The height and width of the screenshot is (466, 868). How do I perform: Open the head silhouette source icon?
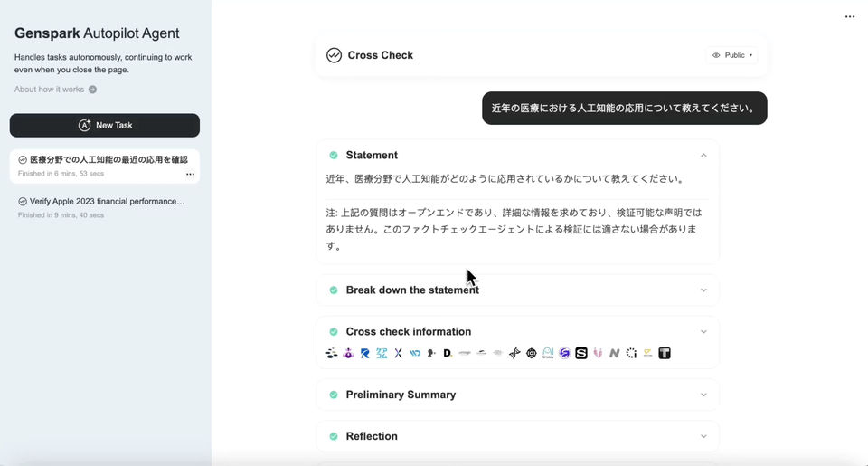pos(431,353)
